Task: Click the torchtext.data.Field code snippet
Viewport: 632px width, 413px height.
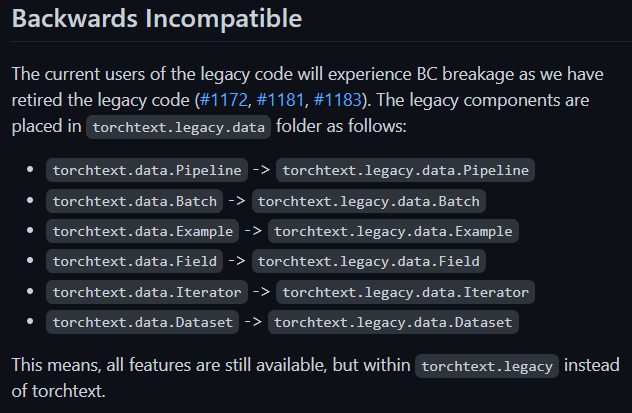Action: coord(133,262)
